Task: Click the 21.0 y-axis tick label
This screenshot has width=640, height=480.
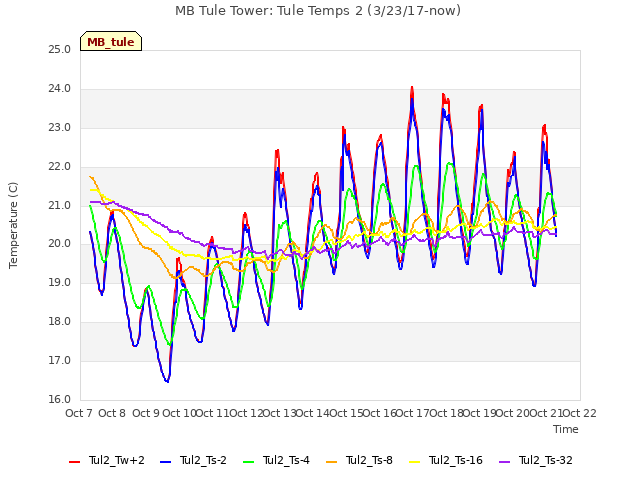Action: click(x=60, y=205)
